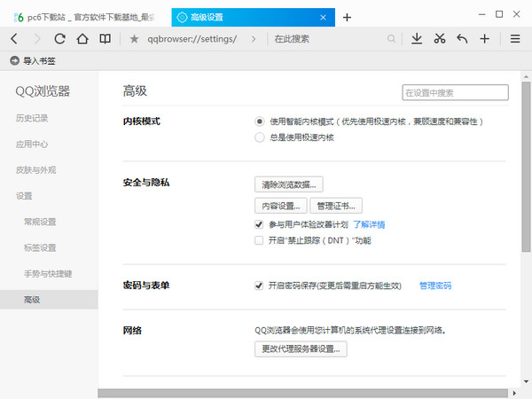Open the hamburger main menu
This screenshot has height=399, width=532.
tap(515, 38)
